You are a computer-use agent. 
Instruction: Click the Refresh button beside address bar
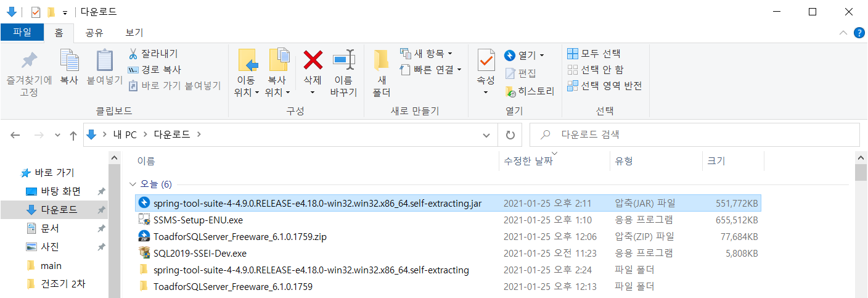(510, 135)
